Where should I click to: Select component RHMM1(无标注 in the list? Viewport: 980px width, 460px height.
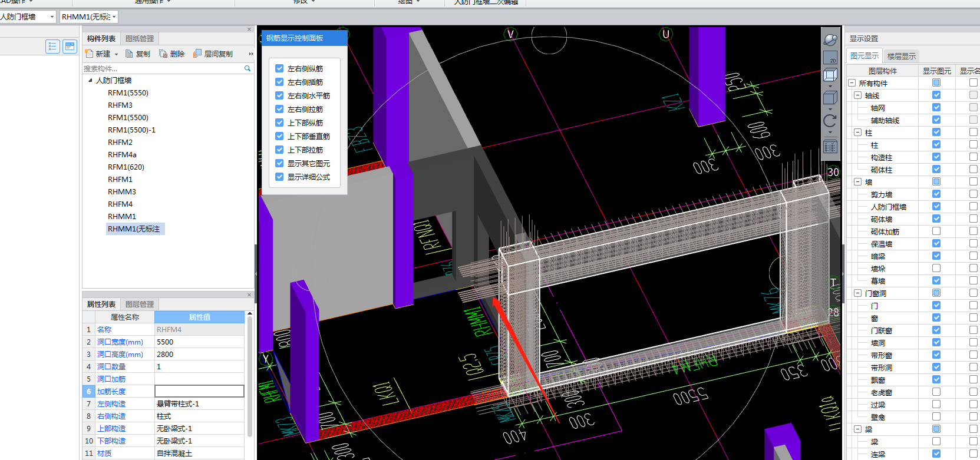(135, 229)
